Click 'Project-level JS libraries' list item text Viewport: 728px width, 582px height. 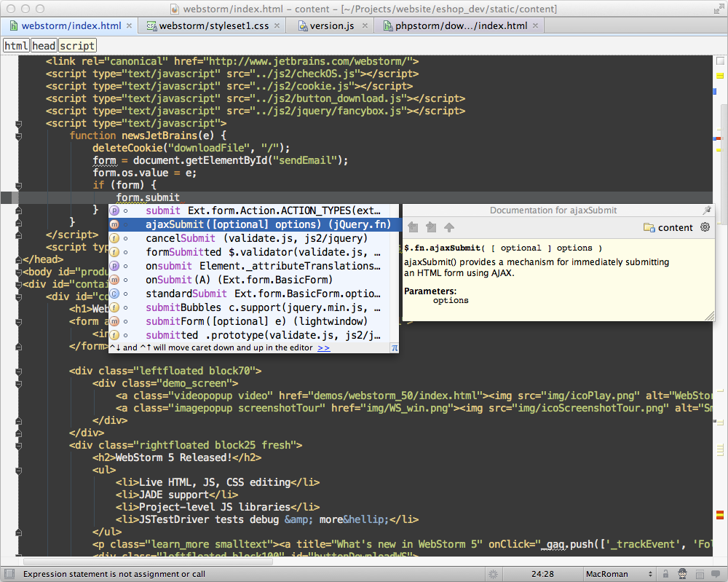[x=215, y=507]
